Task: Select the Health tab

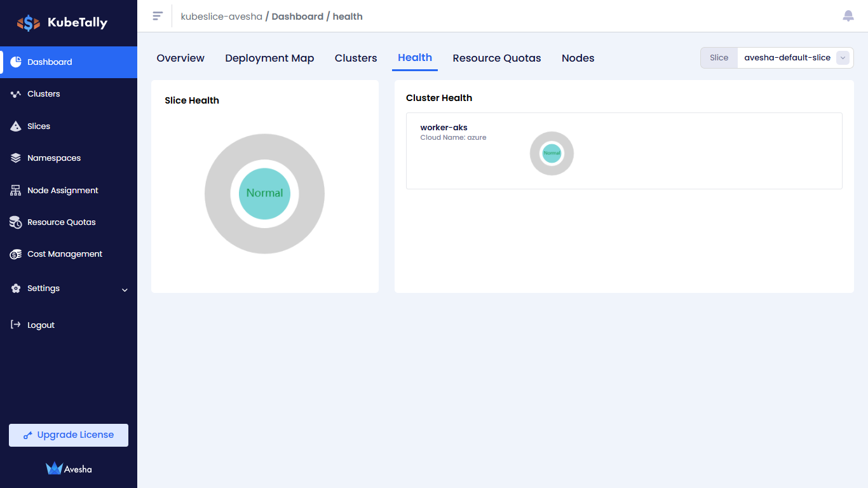Action: tap(415, 57)
